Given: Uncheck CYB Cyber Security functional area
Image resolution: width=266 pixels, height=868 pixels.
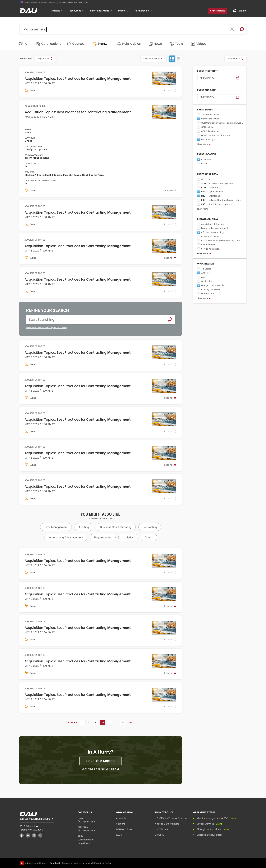Looking at the screenshot, I should (199, 192).
